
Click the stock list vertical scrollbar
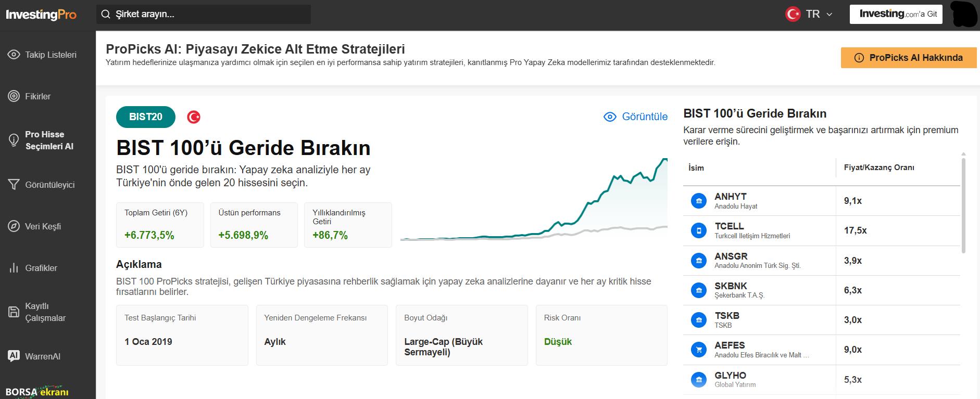963,205
